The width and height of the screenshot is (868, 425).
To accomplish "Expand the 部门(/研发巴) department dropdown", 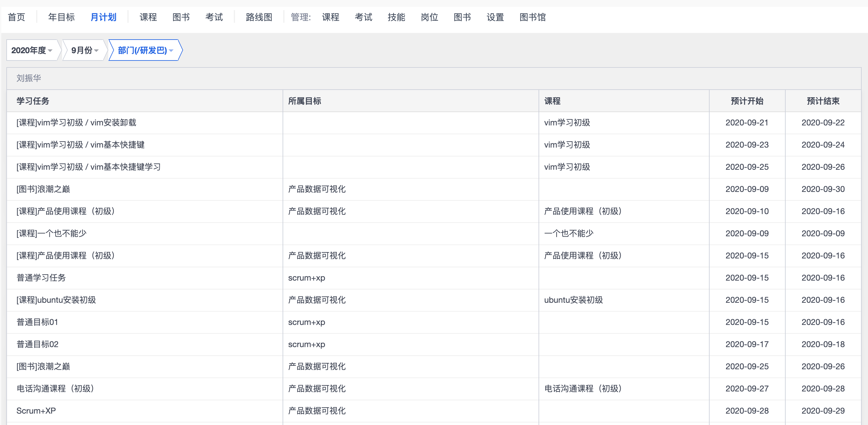I will pos(146,50).
